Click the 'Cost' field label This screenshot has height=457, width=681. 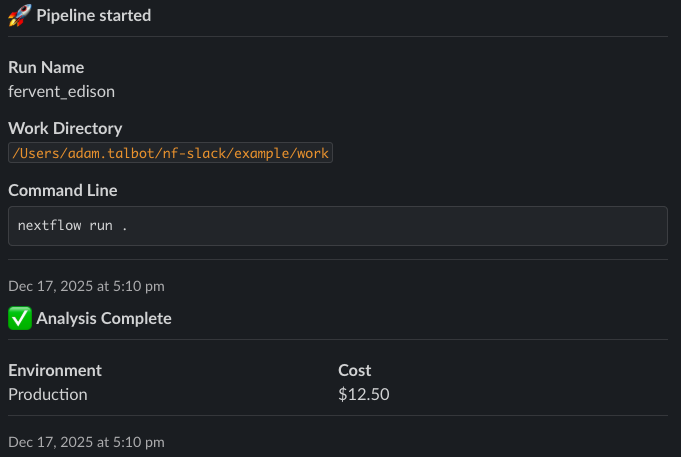click(355, 370)
